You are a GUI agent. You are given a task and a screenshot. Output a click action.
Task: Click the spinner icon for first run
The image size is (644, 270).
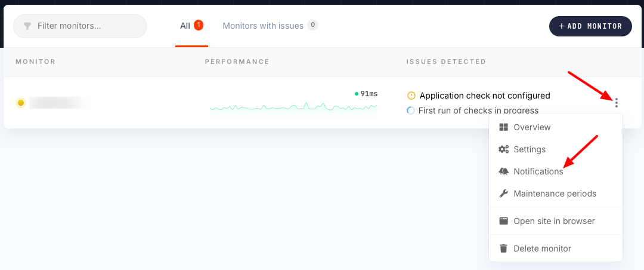point(411,111)
